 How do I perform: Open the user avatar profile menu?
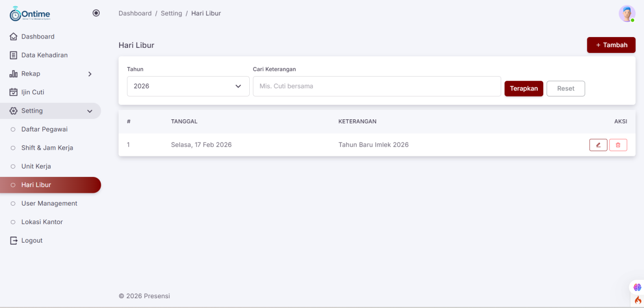click(x=627, y=13)
